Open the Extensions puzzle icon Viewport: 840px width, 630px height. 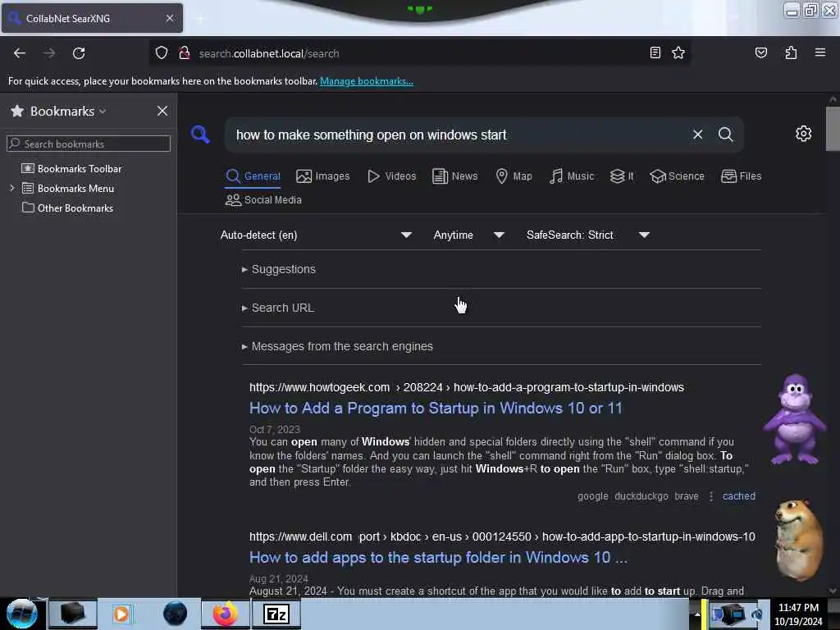click(791, 52)
